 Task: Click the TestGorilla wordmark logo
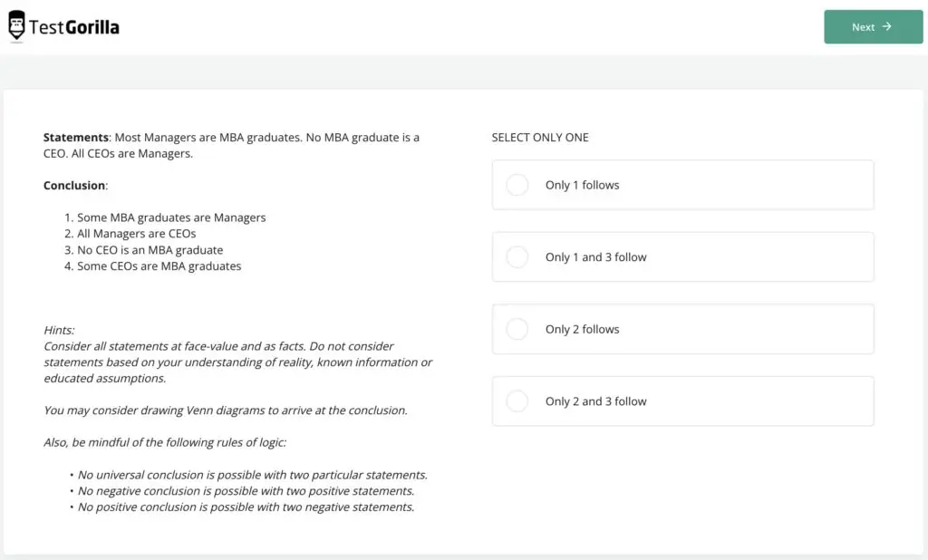77,26
